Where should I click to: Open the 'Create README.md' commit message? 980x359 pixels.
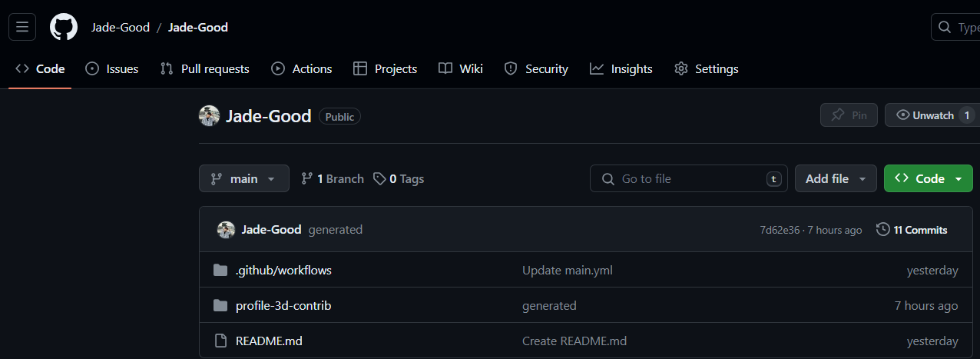574,341
